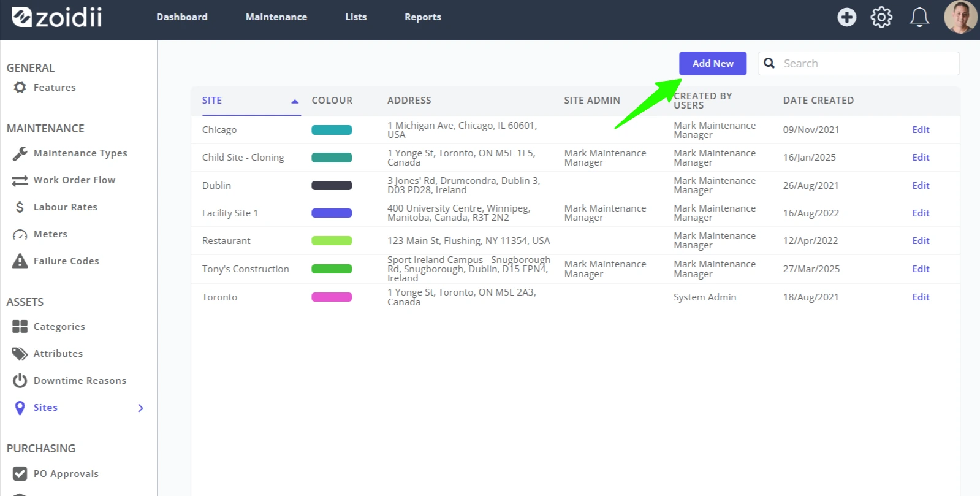Sort by DATE CREATED column header
980x496 pixels.
(x=818, y=101)
